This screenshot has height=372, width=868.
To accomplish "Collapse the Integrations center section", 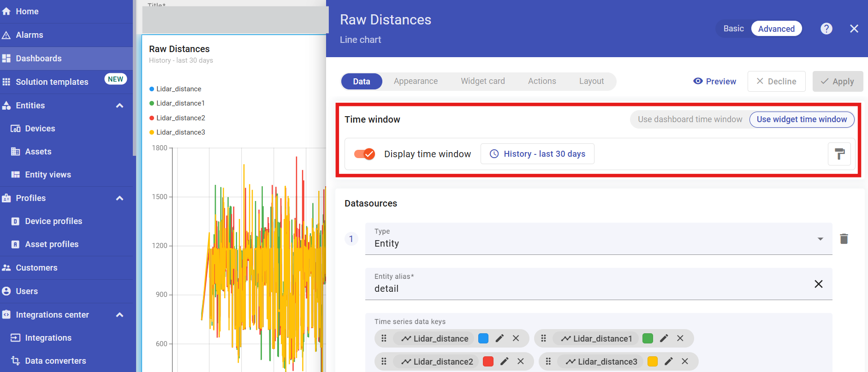I will 119,315.
